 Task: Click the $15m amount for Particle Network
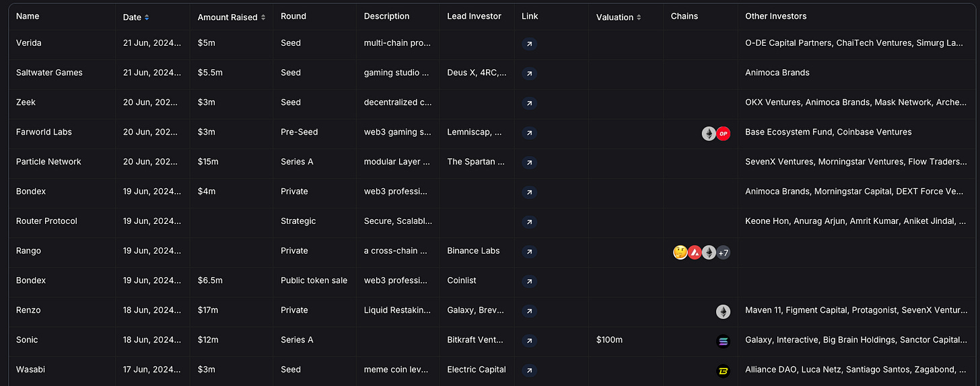[208, 162]
